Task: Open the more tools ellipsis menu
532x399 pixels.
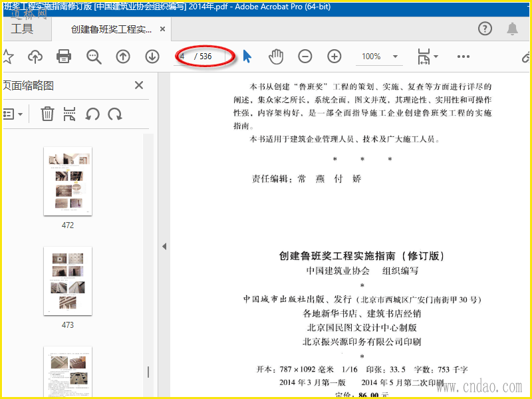Action: coord(464,57)
